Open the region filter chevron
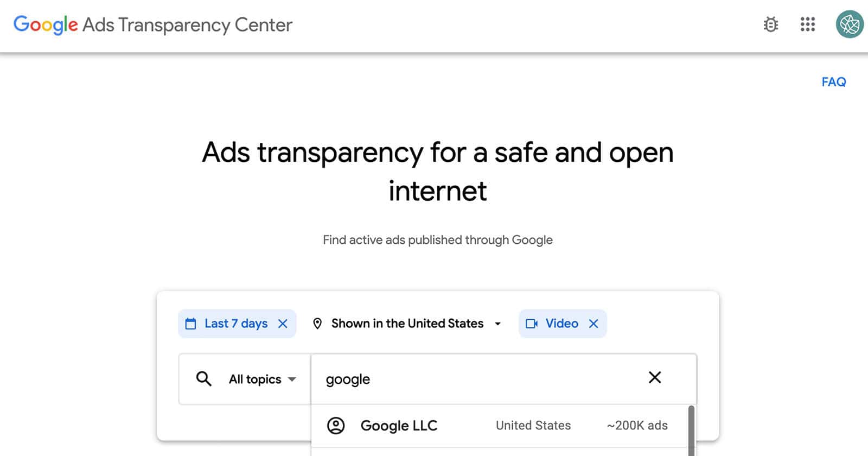This screenshot has height=456, width=868. 497,324
